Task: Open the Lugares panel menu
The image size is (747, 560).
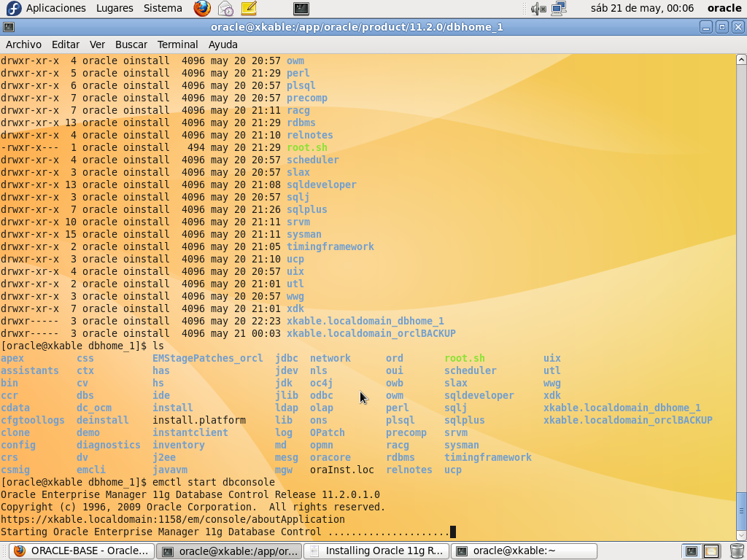Action: [x=115, y=8]
